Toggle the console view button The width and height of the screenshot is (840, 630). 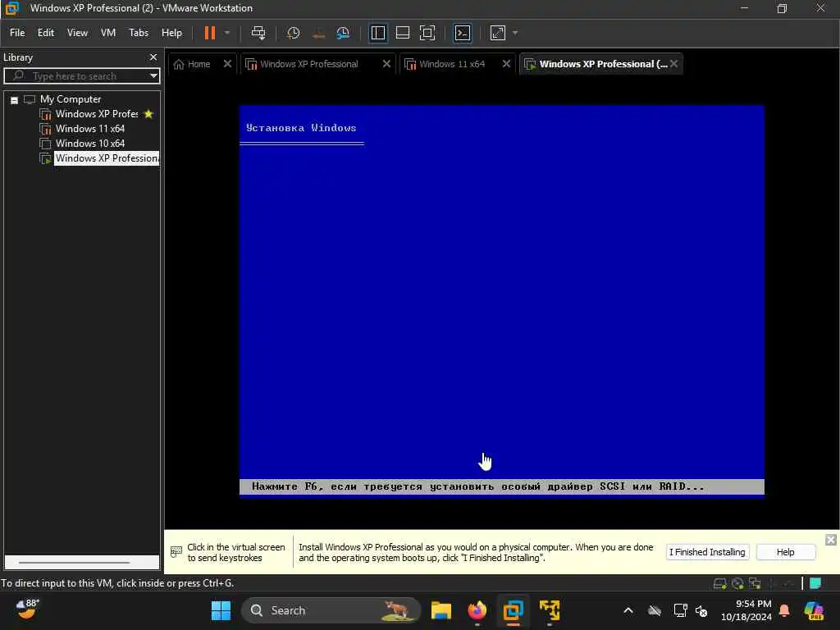click(x=463, y=33)
